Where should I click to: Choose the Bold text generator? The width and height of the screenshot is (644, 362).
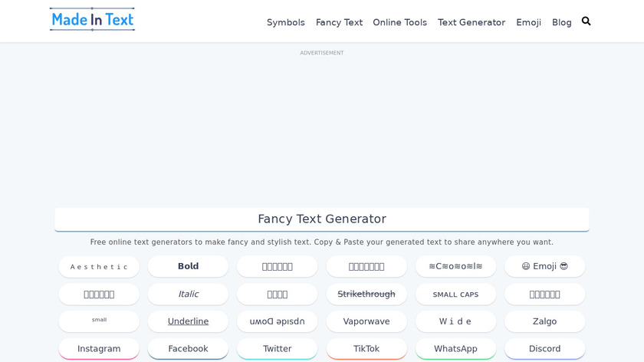(x=188, y=266)
